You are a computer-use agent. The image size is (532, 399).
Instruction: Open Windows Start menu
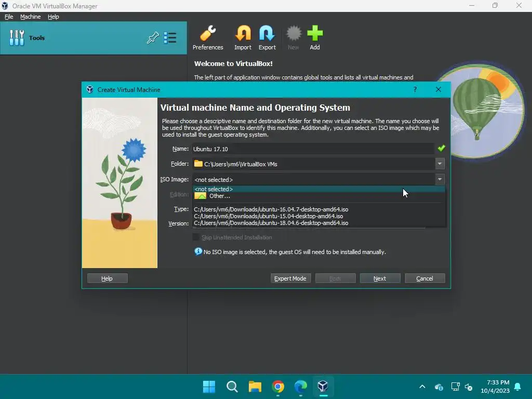(x=209, y=387)
